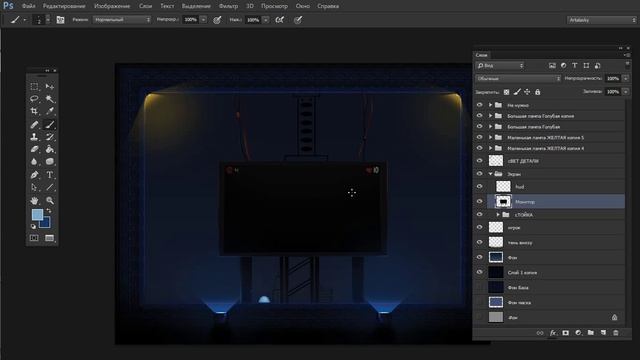This screenshot has height=360, width=640.
Task: Open the layer blend mode dropdown
Action: (518, 78)
